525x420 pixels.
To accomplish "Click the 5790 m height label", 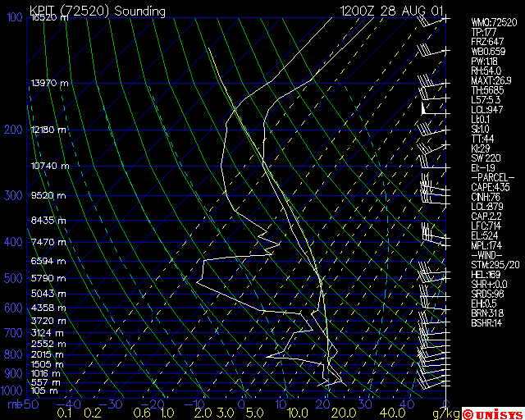I will (48, 278).
